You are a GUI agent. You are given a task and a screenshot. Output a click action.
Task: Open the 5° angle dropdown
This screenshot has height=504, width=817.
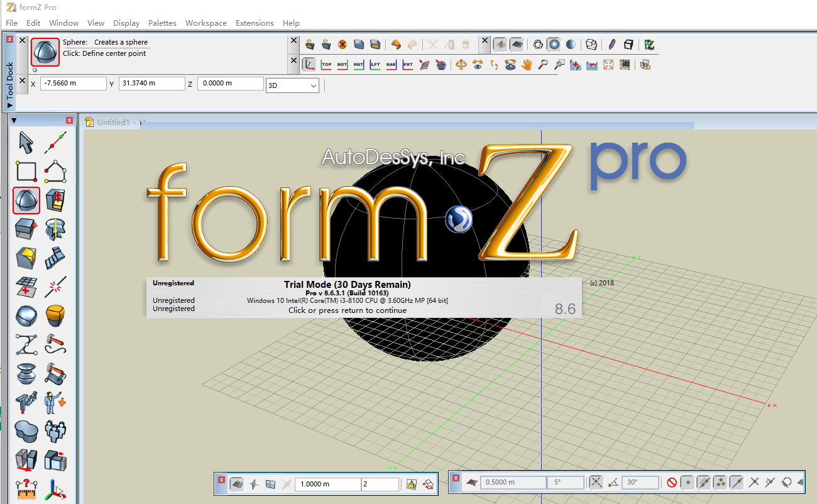(567, 481)
